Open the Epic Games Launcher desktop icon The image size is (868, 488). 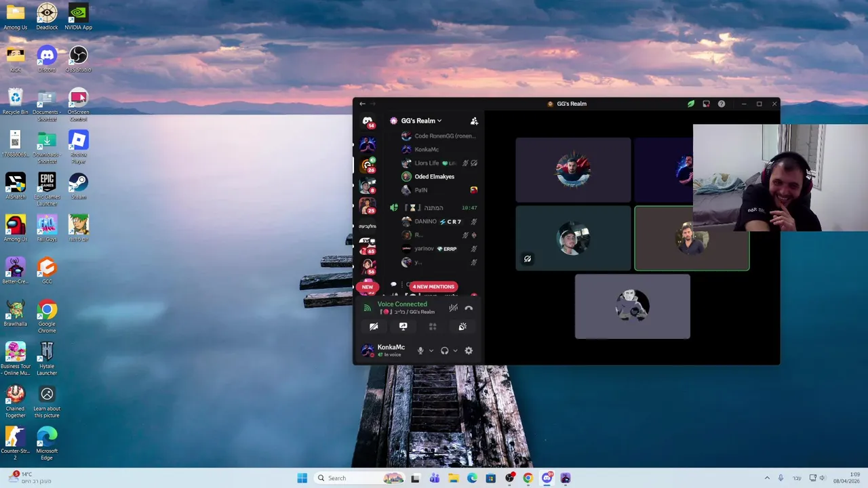point(47,189)
